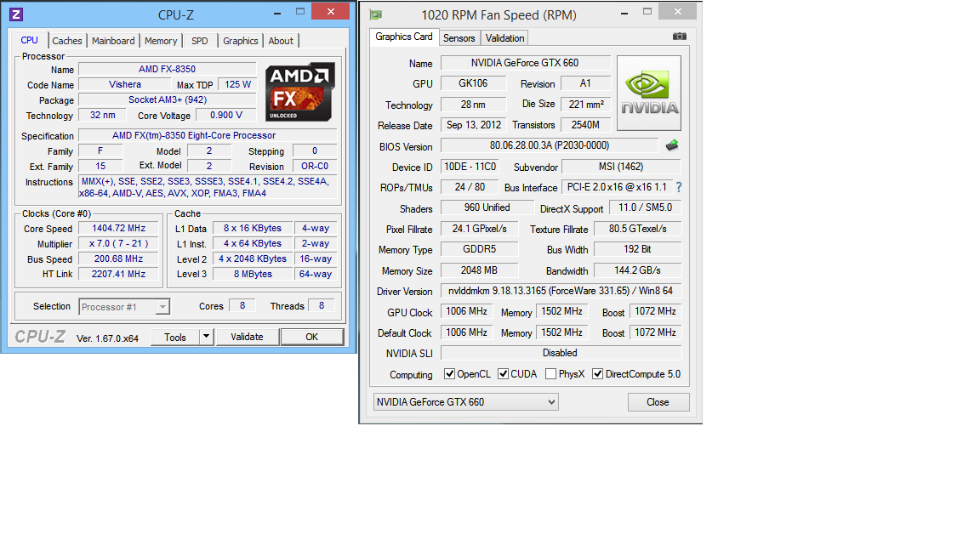980x551 pixels.
Task: Click the CPU-Z purple Z title icon
Action: click(x=16, y=14)
